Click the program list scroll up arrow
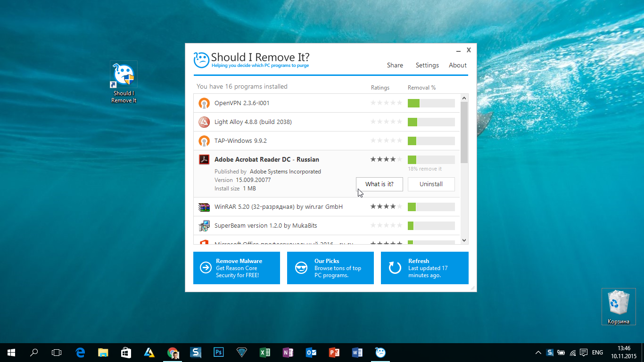Screen dimensions: 644x362 click(x=464, y=98)
